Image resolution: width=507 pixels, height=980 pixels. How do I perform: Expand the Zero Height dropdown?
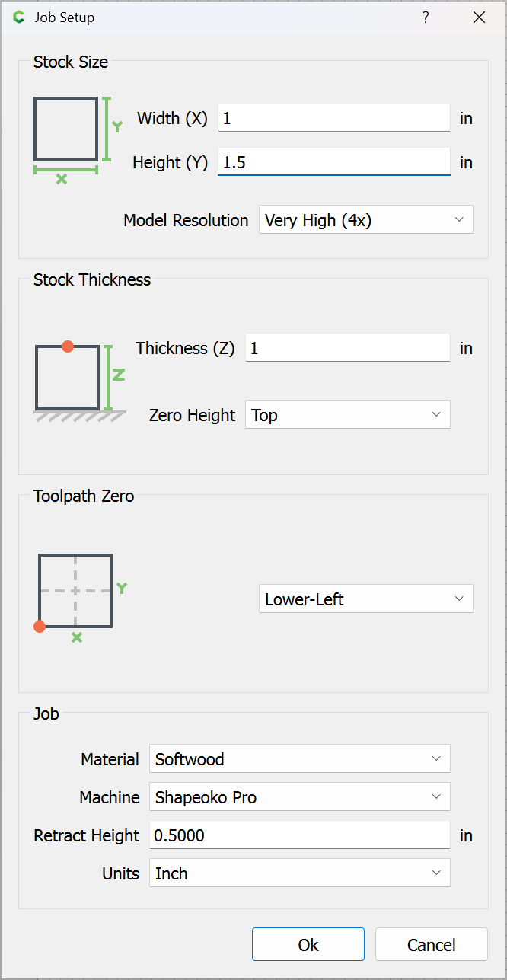(347, 415)
